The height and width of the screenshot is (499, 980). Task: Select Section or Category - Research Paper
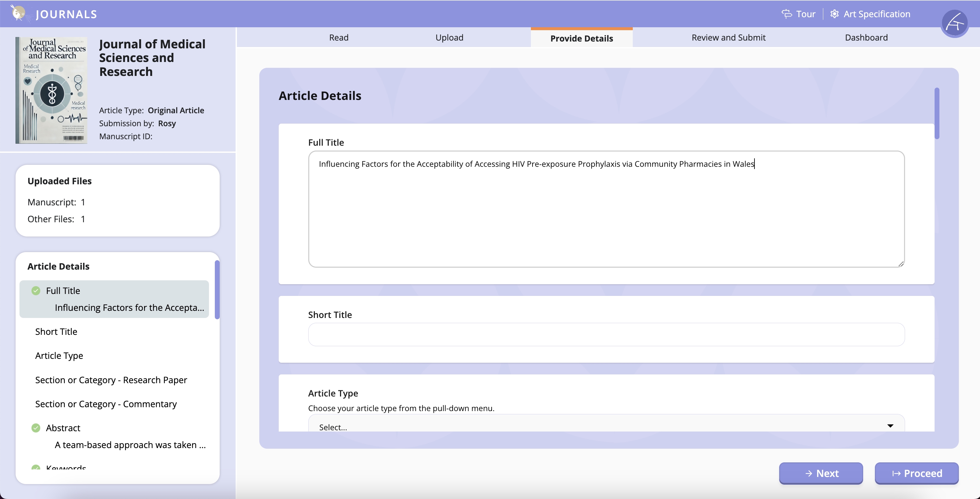click(111, 380)
